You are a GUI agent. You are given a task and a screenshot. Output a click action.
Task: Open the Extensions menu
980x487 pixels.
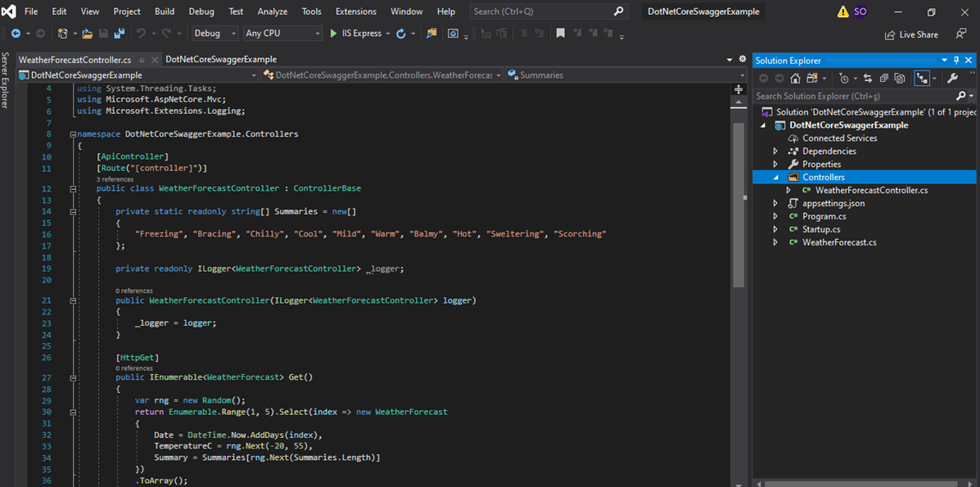click(x=355, y=11)
